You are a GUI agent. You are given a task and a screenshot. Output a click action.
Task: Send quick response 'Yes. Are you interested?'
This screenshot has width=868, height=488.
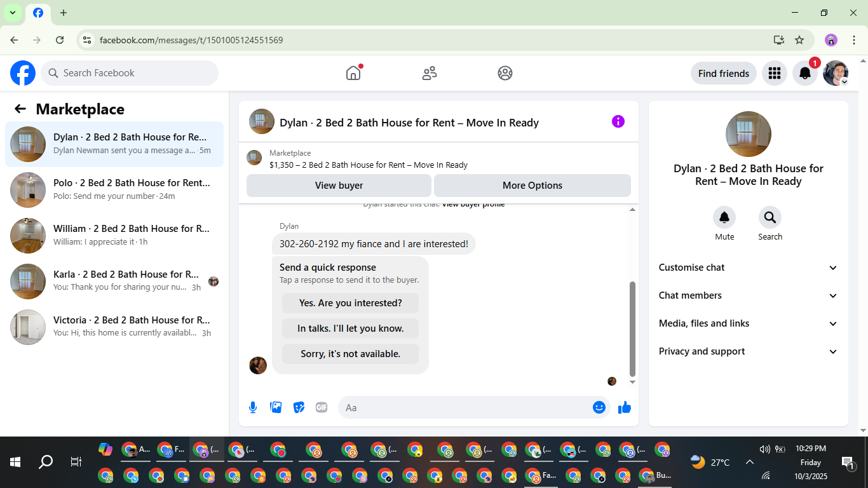click(x=351, y=303)
